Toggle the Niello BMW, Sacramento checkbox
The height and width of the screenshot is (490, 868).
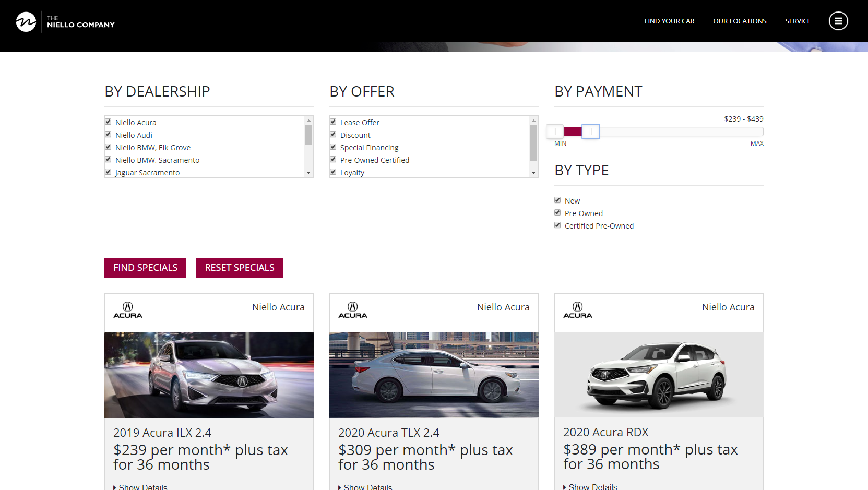click(x=108, y=159)
